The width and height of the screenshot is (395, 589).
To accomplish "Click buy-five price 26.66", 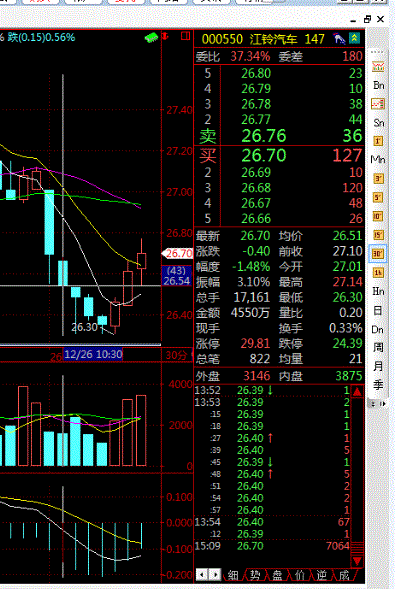I will [256, 218].
